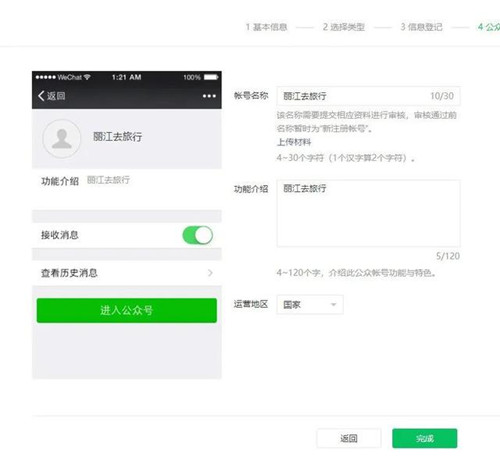This screenshot has height=467, width=500.
Task: Click the 4~120个字 hint text
Action: pyautogui.click(x=356, y=273)
